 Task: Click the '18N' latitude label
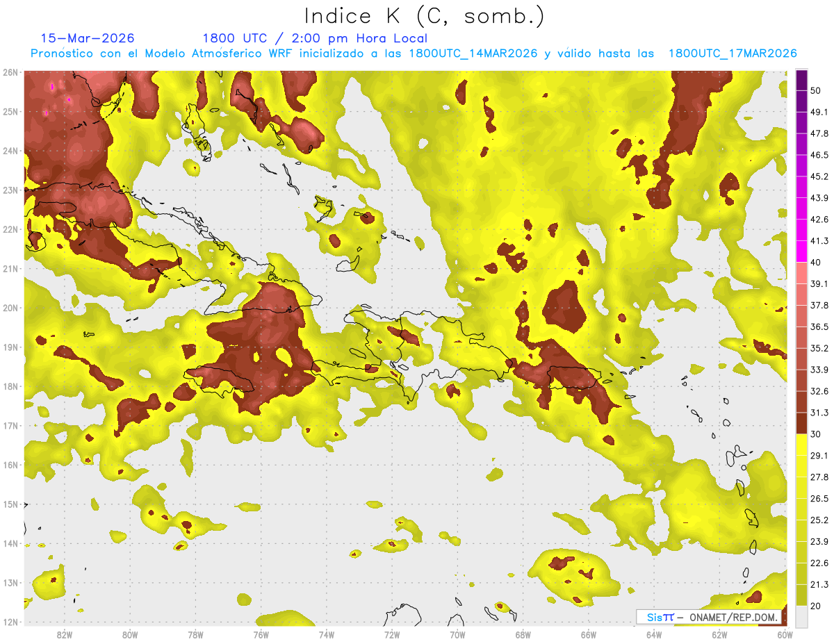10,386
